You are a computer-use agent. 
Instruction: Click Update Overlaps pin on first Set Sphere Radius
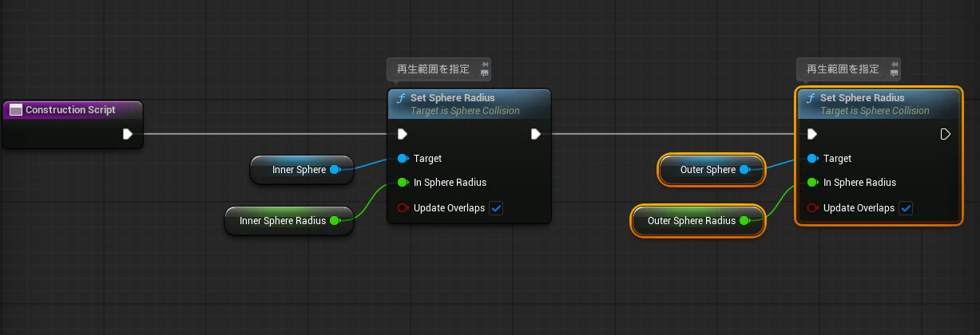pos(403,208)
